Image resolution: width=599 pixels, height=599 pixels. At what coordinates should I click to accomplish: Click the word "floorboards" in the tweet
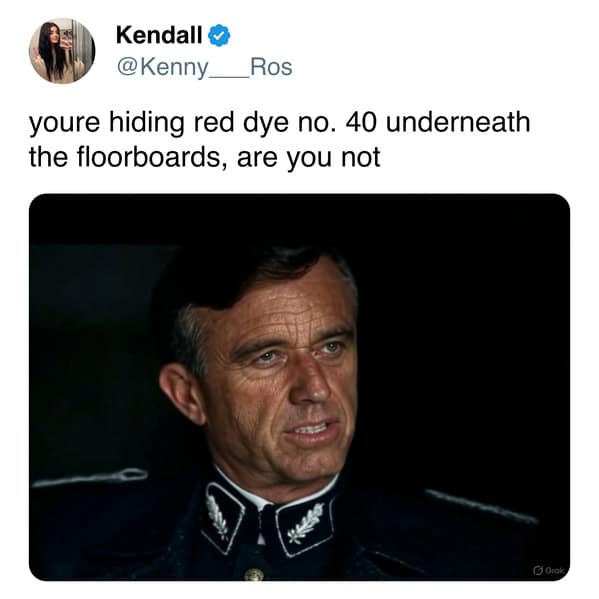tap(149, 157)
